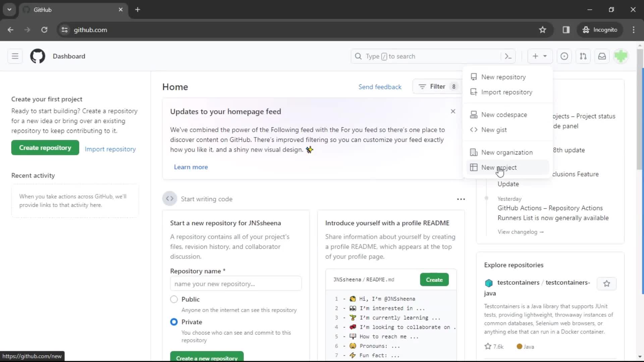Screen dimensions: 644x362
Task: Click the Repository name input field
Action: coord(235,283)
